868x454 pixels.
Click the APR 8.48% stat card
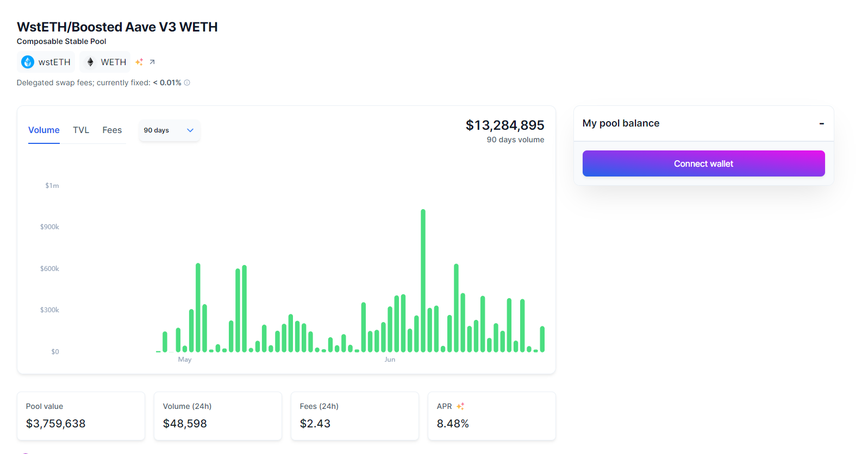491,415
